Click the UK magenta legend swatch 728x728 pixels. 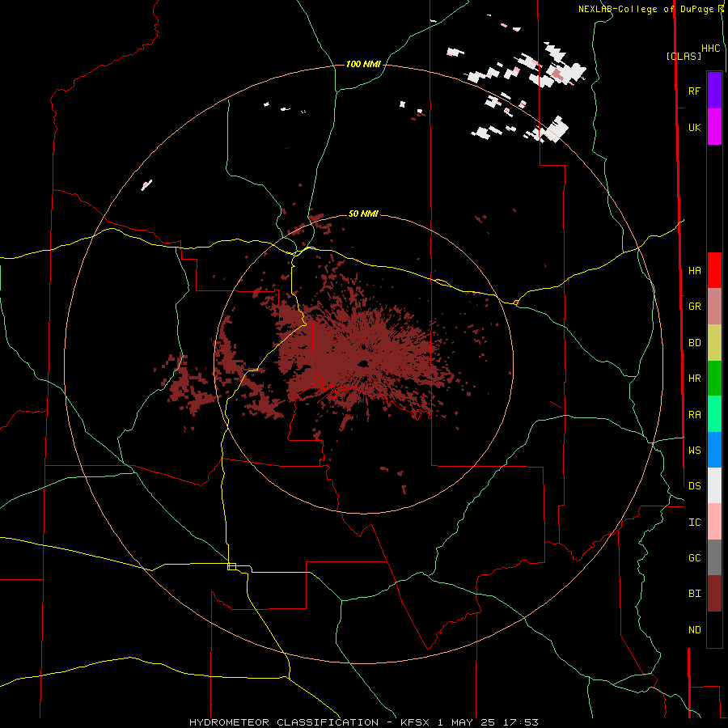click(714, 127)
